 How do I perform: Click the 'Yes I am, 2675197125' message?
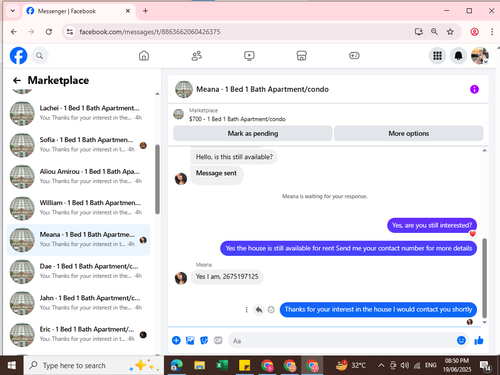click(227, 277)
